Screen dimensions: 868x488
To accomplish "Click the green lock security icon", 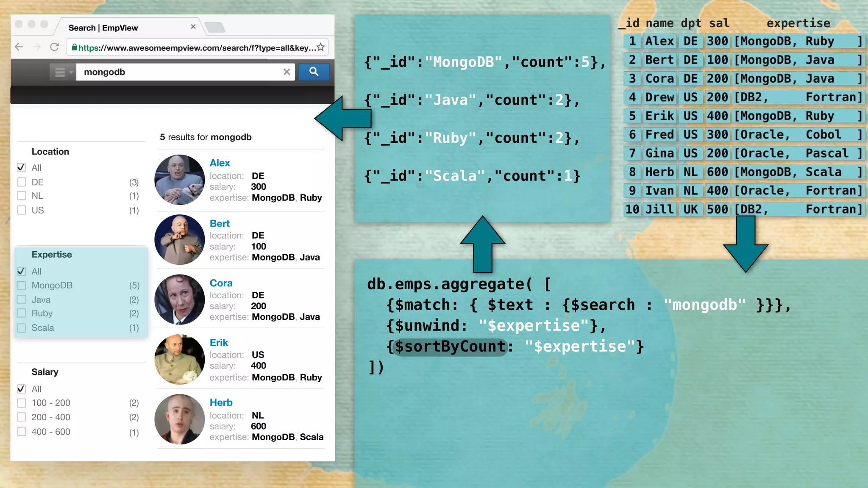I will (75, 47).
